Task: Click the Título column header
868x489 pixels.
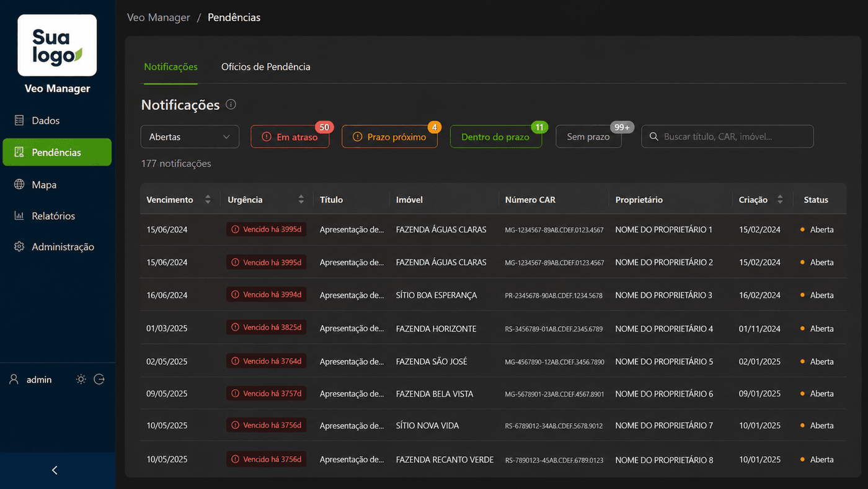Action: tap(331, 200)
